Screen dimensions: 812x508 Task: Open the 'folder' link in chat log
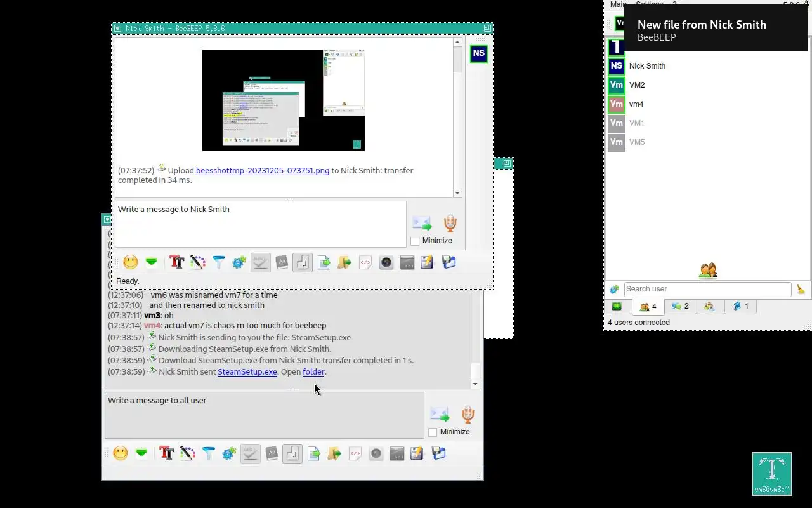(x=313, y=372)
